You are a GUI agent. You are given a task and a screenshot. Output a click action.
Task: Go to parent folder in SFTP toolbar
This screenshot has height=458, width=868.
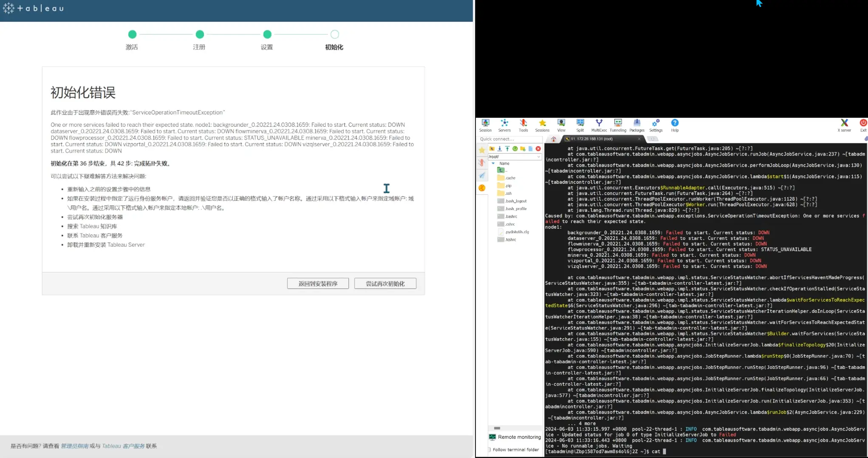coord(492,148)
